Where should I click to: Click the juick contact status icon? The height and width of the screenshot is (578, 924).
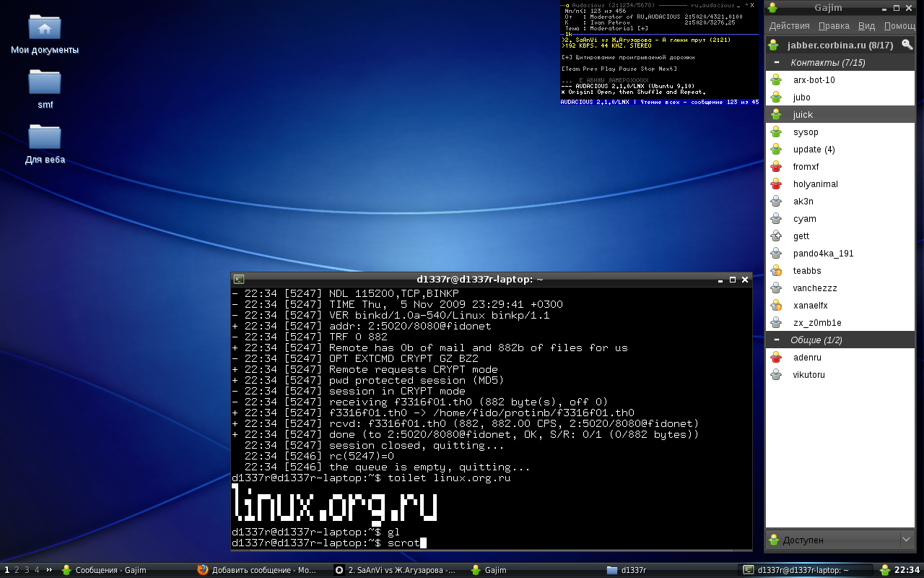coord(776,115)
